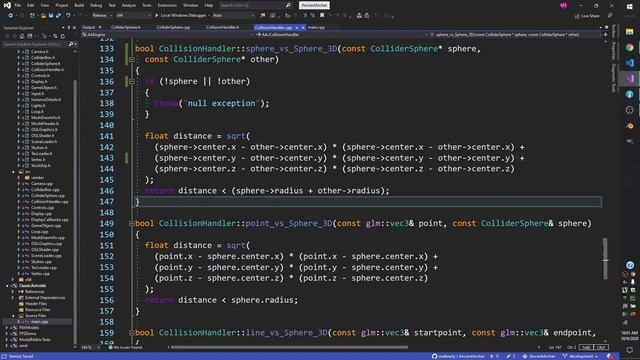Viewport: 640px width, 360px height.
Task: Switch to the ColliderSphere.cpp tab
Action: click(x=173, y=27)
